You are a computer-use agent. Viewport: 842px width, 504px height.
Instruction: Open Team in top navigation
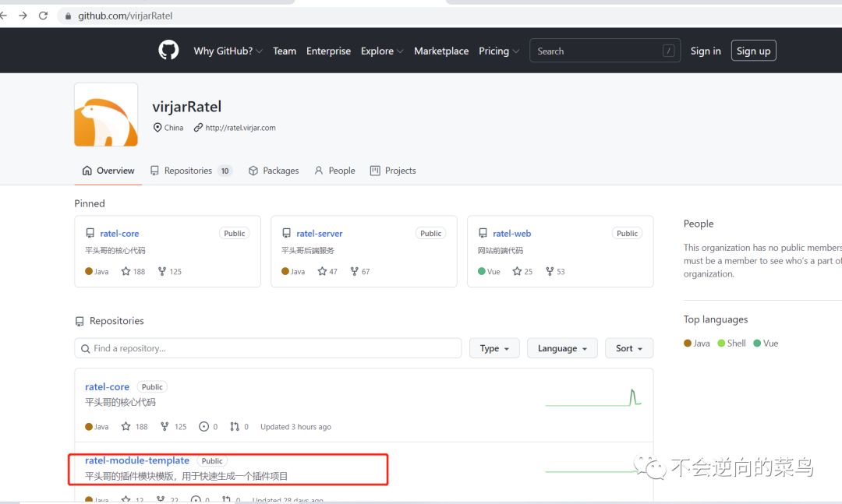click(285, 51)
